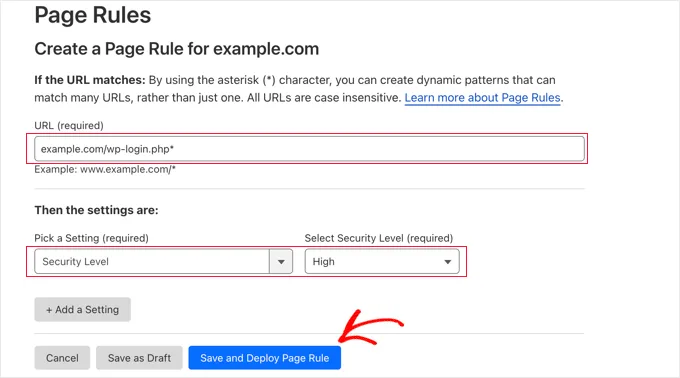Open the Pick a Setting dropdown
680x378 pixels.
[x=163, y=261]
